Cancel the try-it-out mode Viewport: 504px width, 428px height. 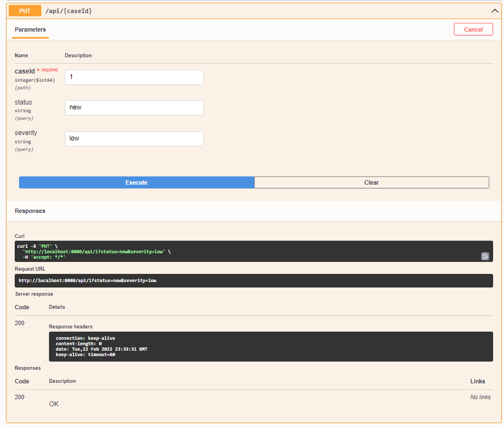[x=473, y=29]
